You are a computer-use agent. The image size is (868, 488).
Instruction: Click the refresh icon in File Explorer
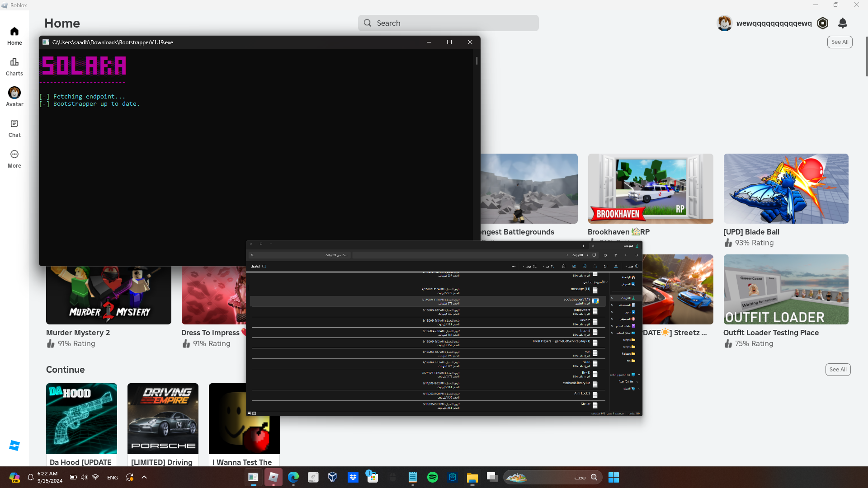point(605,255)
